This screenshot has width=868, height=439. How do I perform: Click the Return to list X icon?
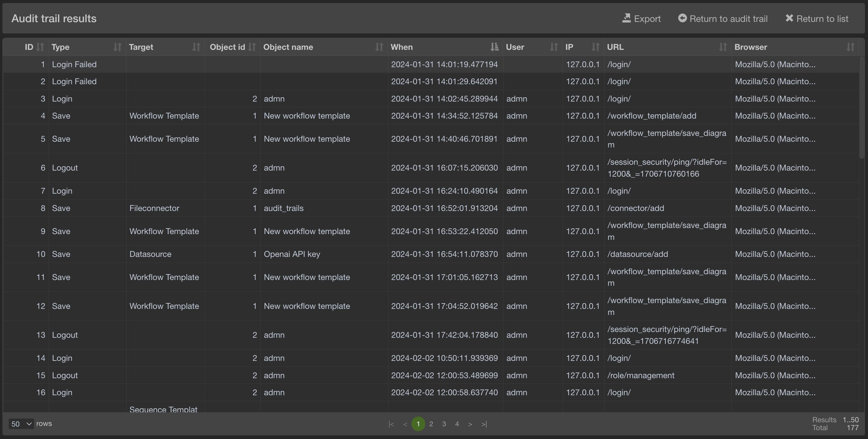click(x=789, y=18)
